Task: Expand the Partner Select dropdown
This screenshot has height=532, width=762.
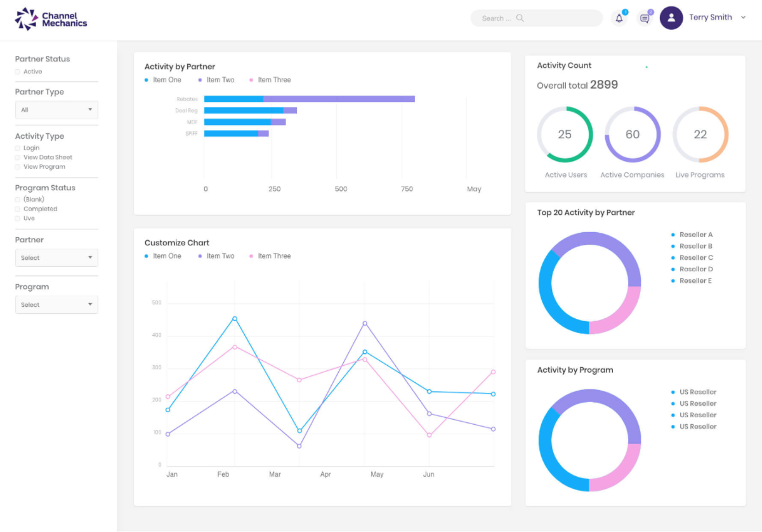Action: [x=56, y=258]
